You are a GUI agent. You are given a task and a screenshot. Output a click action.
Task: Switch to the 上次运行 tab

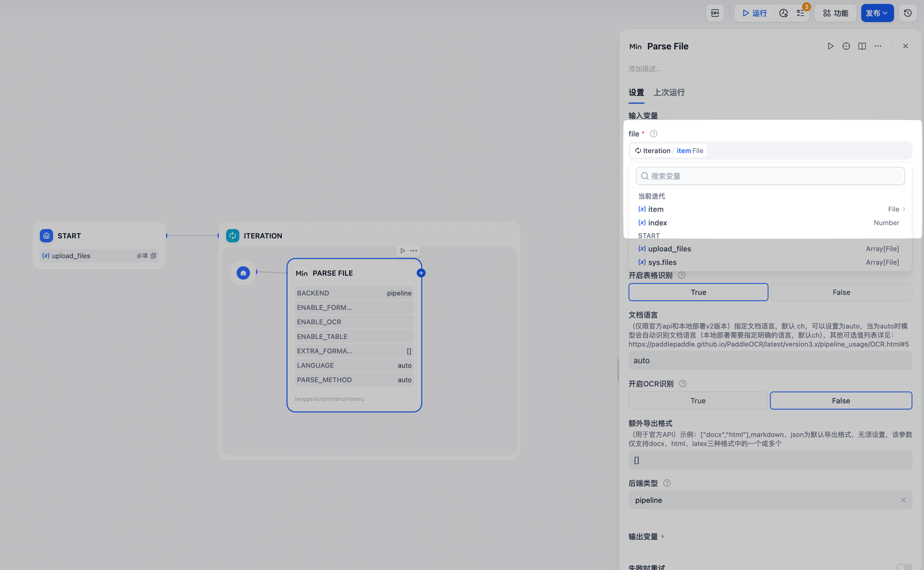point(669,92)
